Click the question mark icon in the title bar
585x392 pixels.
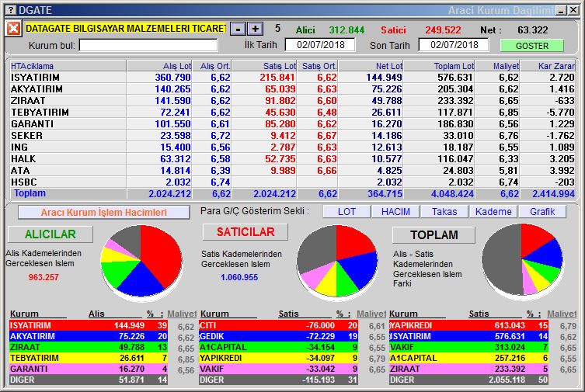pos(12,10)
